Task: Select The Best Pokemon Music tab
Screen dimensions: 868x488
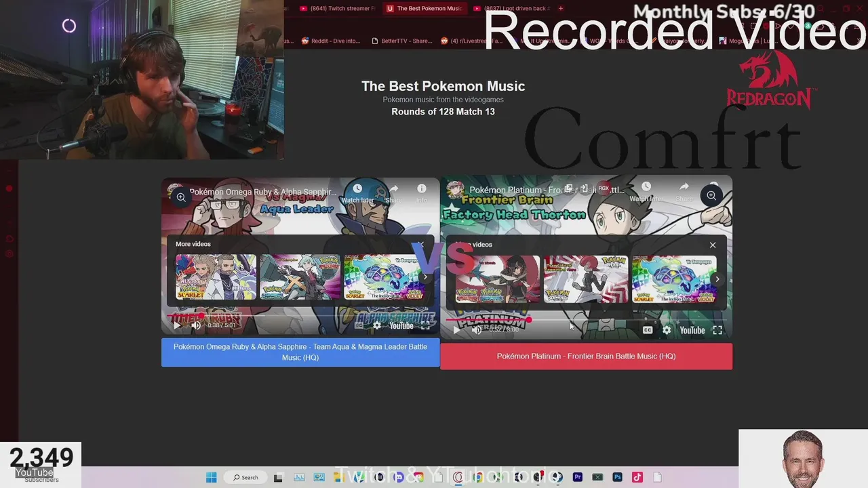Action: 425,8
